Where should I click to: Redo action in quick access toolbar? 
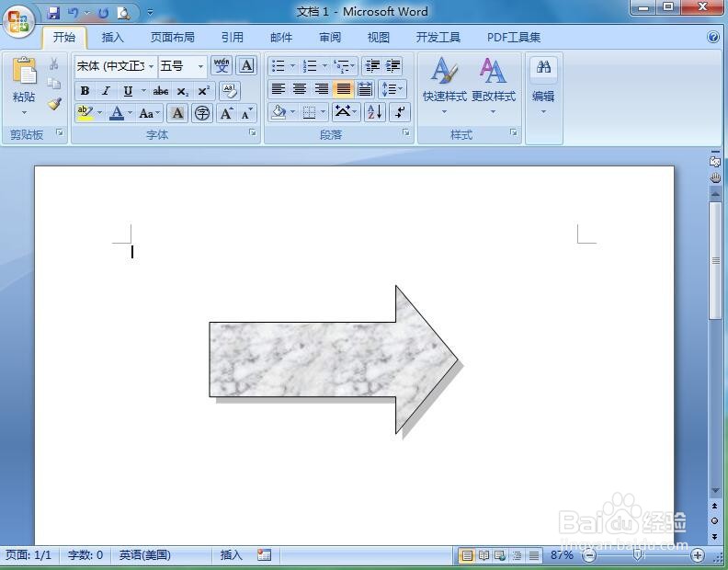coord(103,13)
